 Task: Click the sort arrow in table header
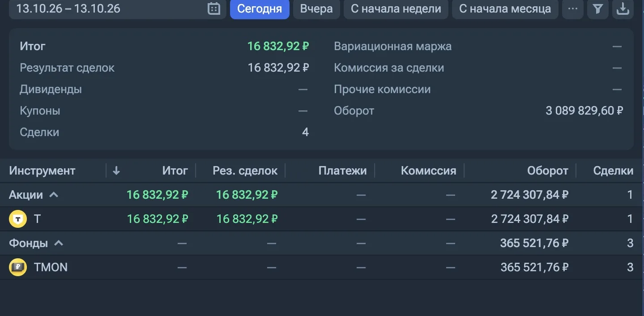tap(116, 171)
